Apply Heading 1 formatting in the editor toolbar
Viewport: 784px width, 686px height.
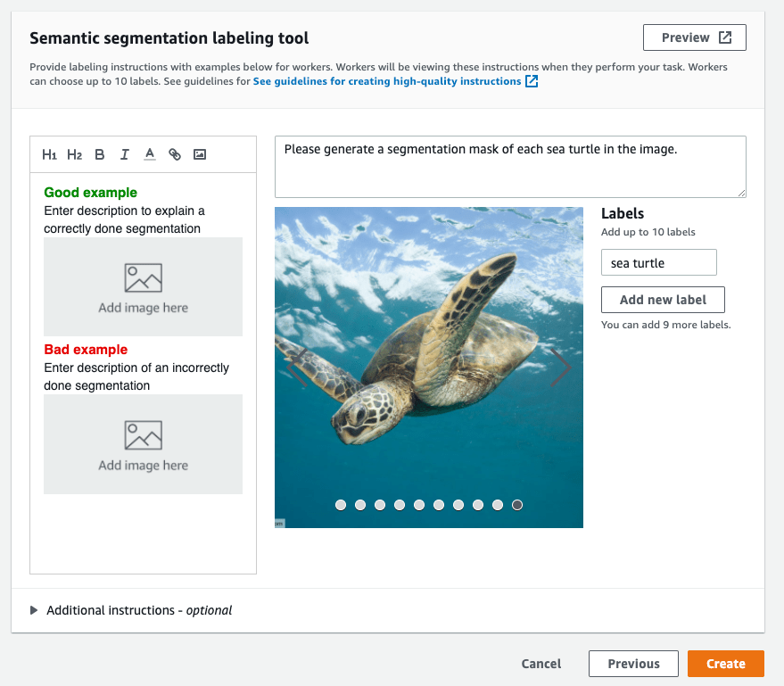(x=49, y=154)
